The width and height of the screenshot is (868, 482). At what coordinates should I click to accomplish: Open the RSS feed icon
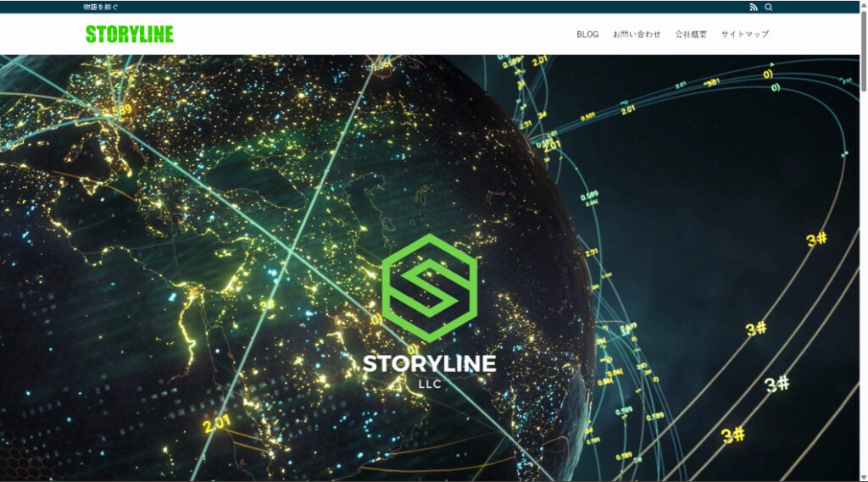coord(753,7)
